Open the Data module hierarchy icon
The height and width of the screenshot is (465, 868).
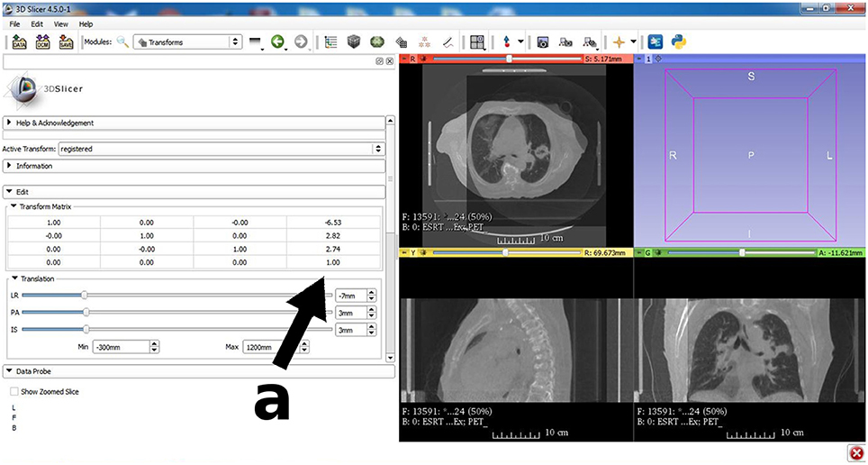331,42
